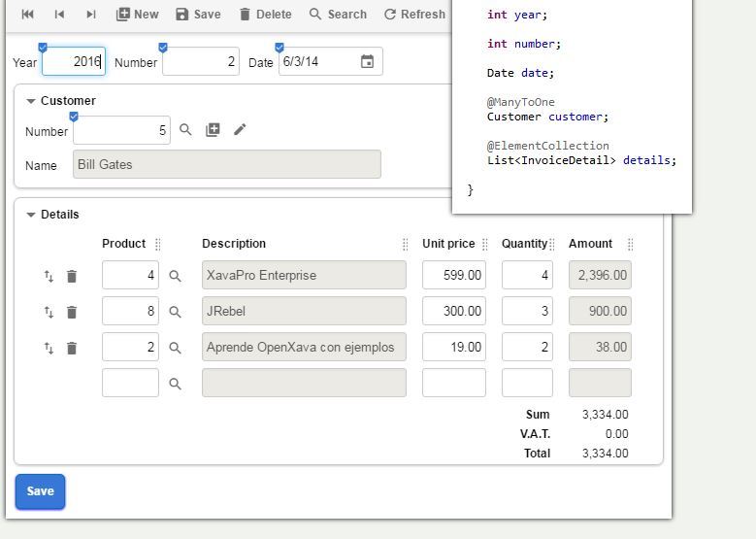
Task: Delete the XavaPro Enterprise detail row
Action: click(72, 277)
